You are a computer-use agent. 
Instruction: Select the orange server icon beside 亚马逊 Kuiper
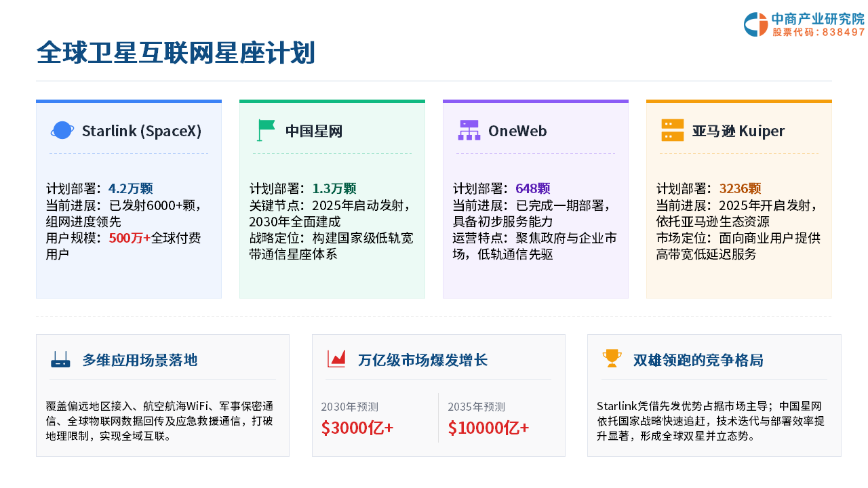coord(672,130)
